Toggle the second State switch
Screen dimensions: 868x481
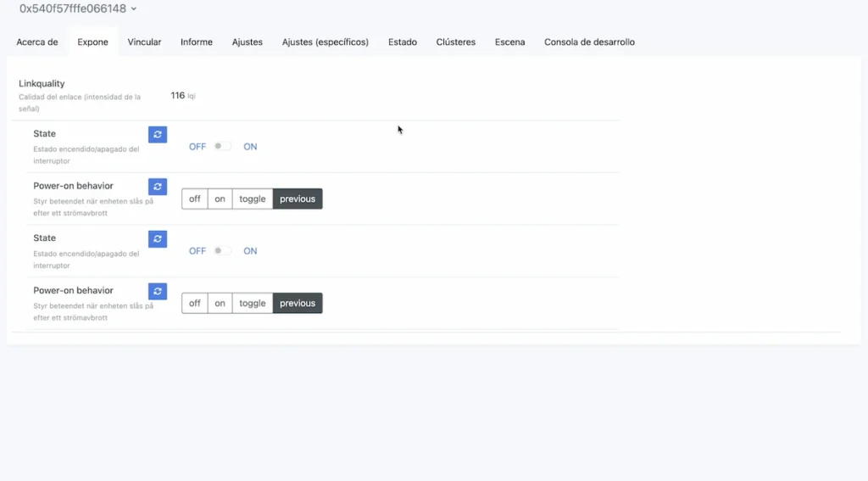[223, 251]
